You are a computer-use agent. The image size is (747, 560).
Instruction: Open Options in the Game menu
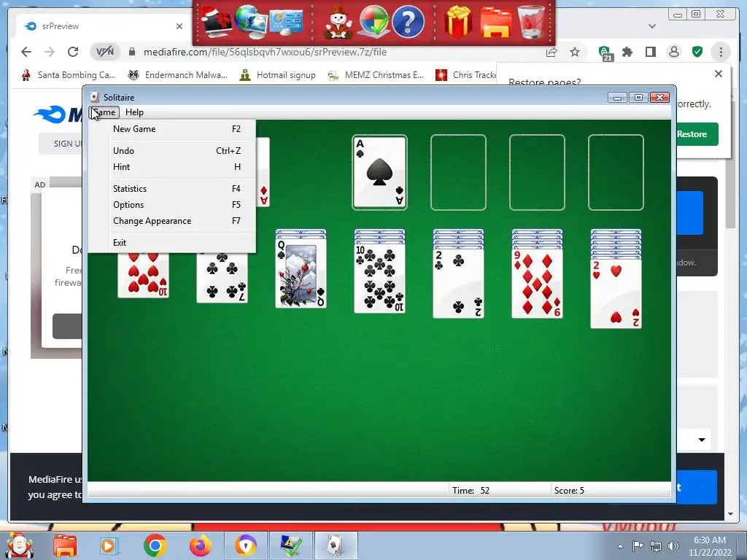tap(177, 205)
